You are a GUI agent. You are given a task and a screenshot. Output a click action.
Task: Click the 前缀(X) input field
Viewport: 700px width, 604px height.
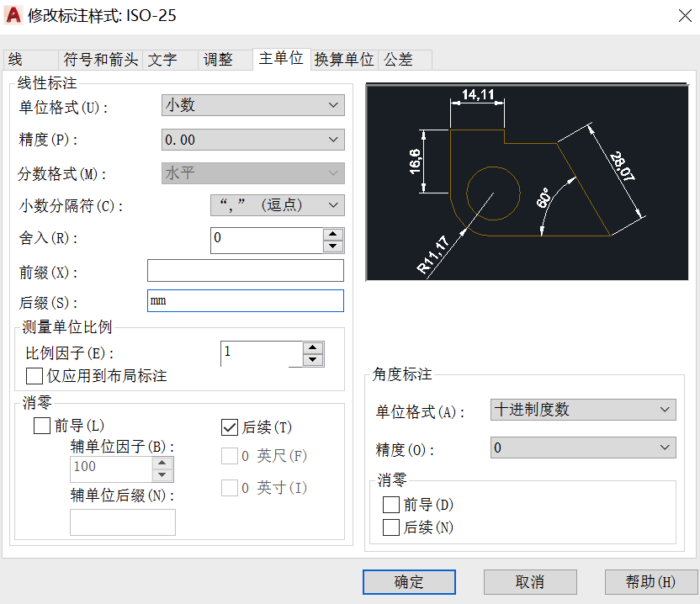click(x=246, y=271)
